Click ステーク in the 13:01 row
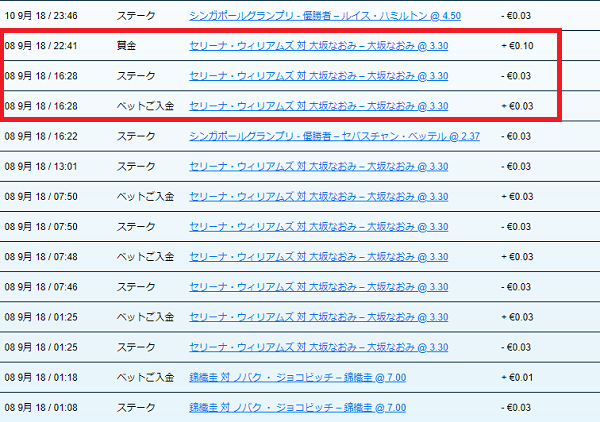Image resolution: width=600 pixels, height=422 pixels. pyautogui.click(x=136, y=166)
